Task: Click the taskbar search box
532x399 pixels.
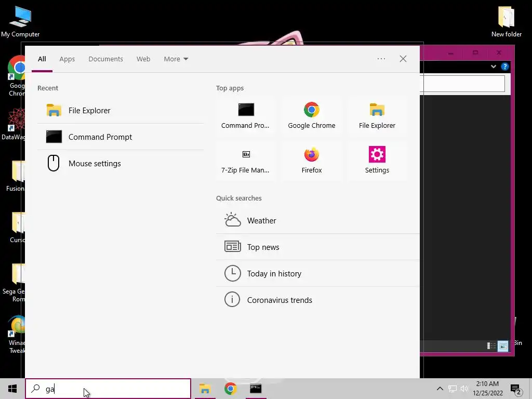Action: [x=108, y=389]
